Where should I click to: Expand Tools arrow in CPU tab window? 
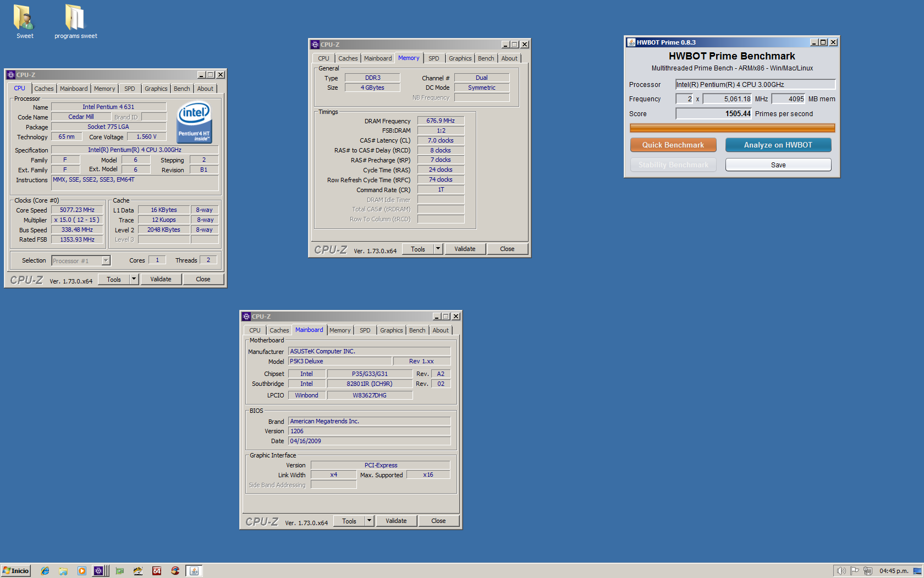[134, 280]
